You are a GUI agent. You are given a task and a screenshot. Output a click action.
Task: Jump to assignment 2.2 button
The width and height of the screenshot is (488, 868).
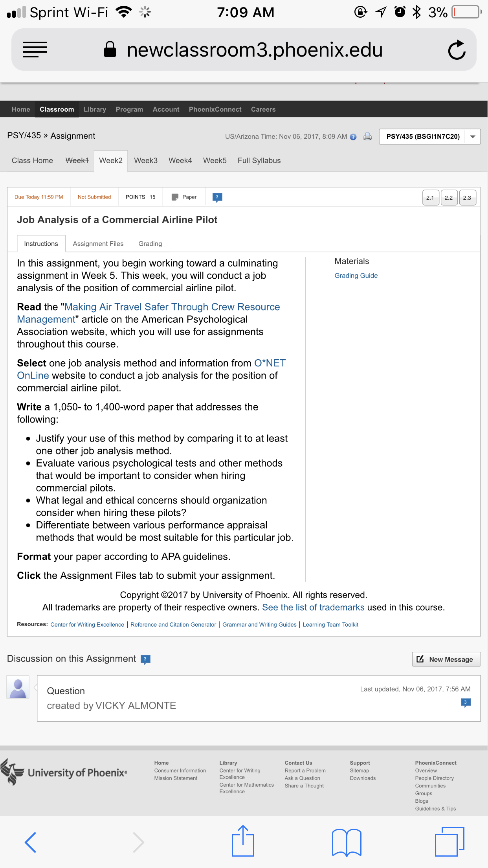point(449,198)
